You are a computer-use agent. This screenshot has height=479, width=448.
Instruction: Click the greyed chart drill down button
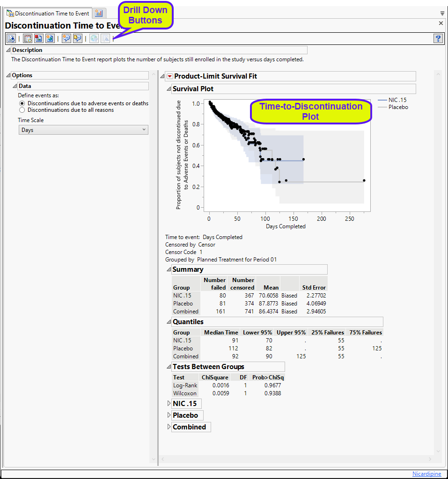pos(105,38)
